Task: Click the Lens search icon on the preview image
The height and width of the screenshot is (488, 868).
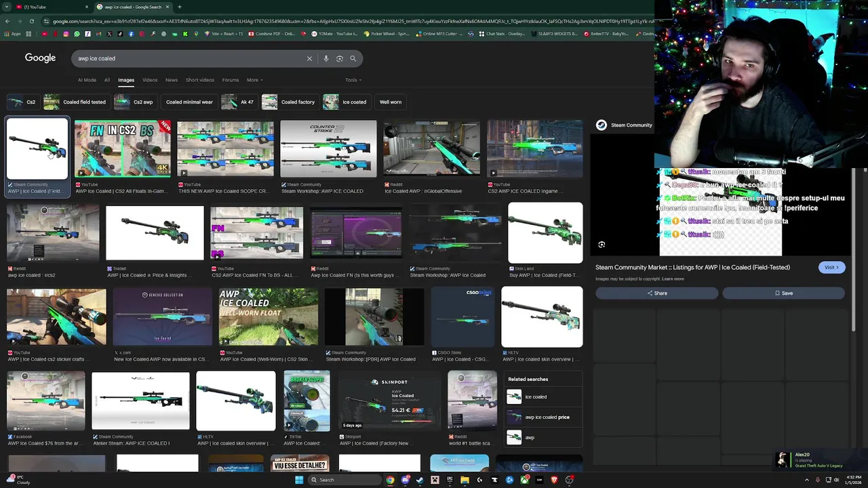Action: pyautogui.click(x=601, y=245)
